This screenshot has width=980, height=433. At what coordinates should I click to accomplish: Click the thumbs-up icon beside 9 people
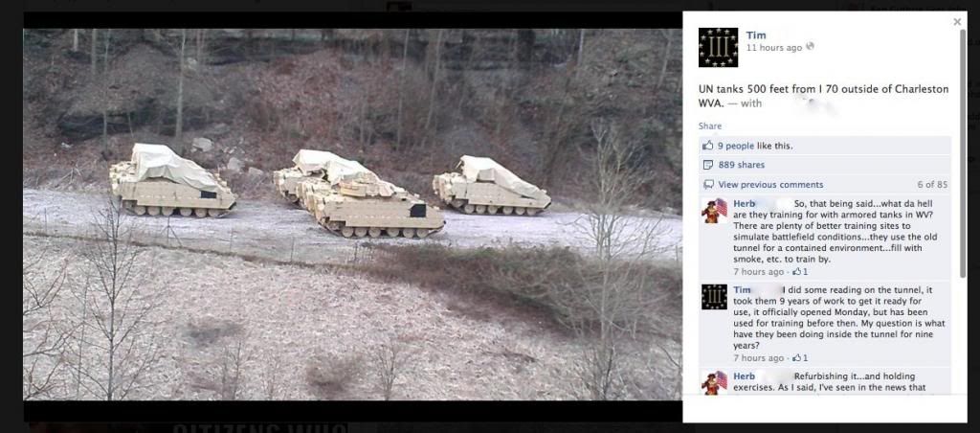point(708,146)
